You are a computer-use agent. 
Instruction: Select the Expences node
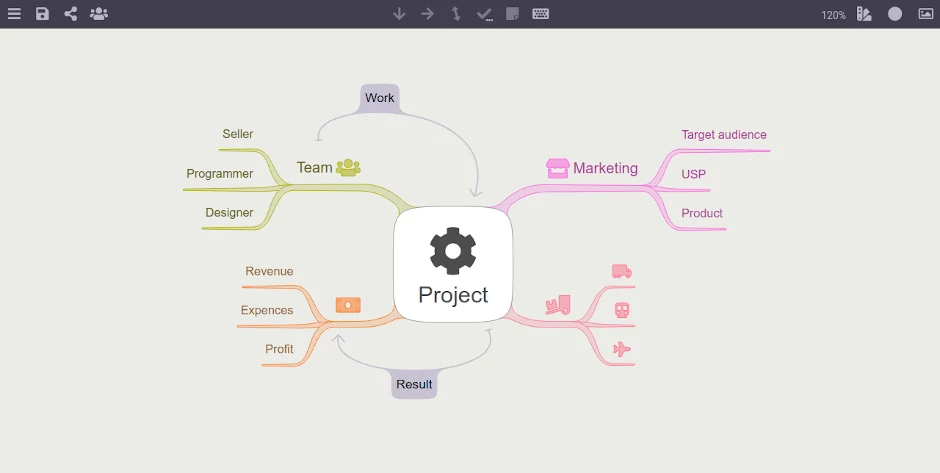click(267, 310)
